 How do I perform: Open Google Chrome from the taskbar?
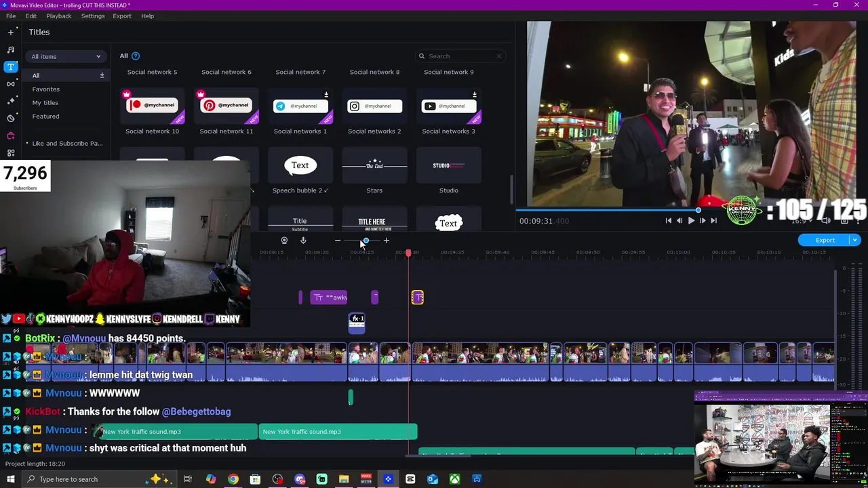233,479
